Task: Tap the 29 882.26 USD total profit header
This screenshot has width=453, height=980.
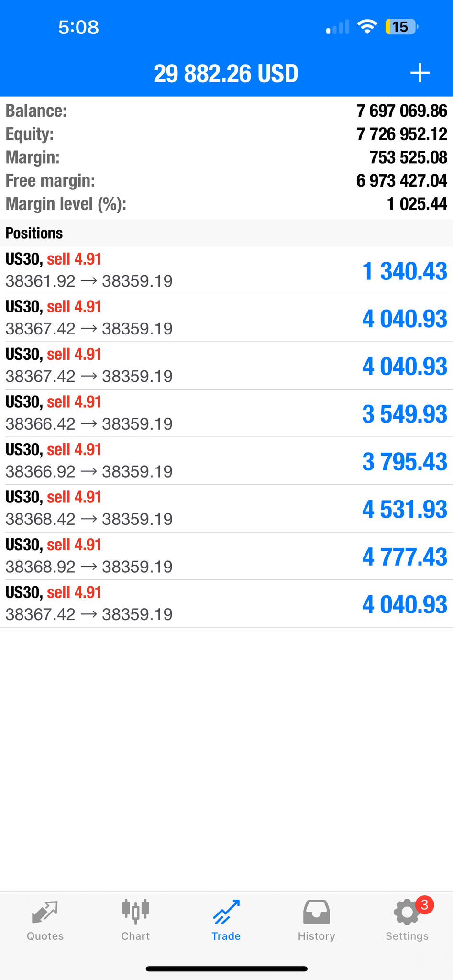Action: 226,74
